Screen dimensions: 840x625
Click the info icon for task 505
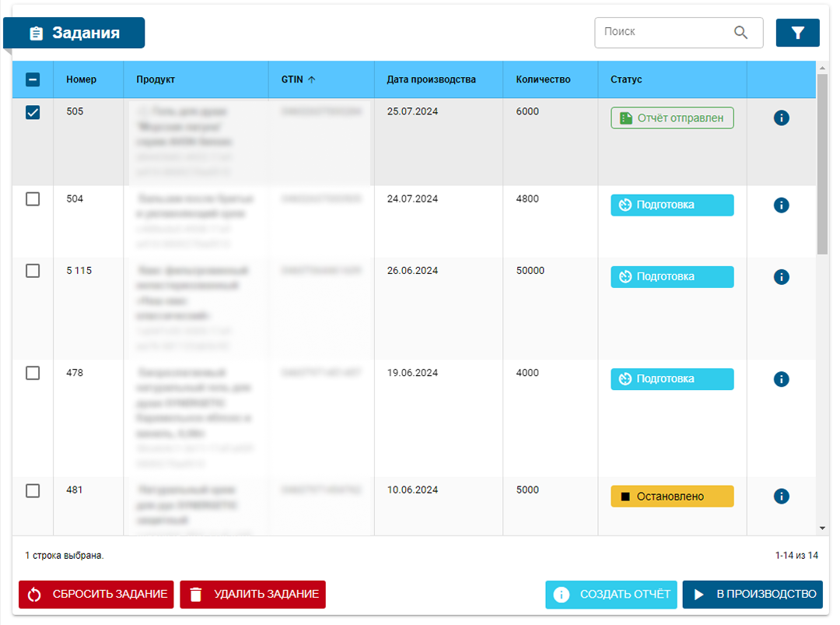click(x=781, y=118)
